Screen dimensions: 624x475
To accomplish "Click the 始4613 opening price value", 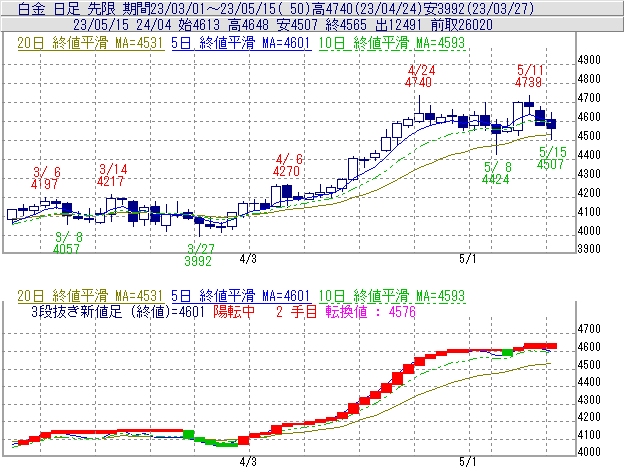I will coord(199,25).
